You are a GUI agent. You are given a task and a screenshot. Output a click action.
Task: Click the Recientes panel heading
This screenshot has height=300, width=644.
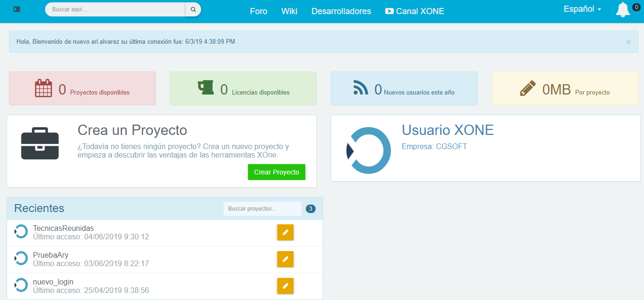(39, 208)
